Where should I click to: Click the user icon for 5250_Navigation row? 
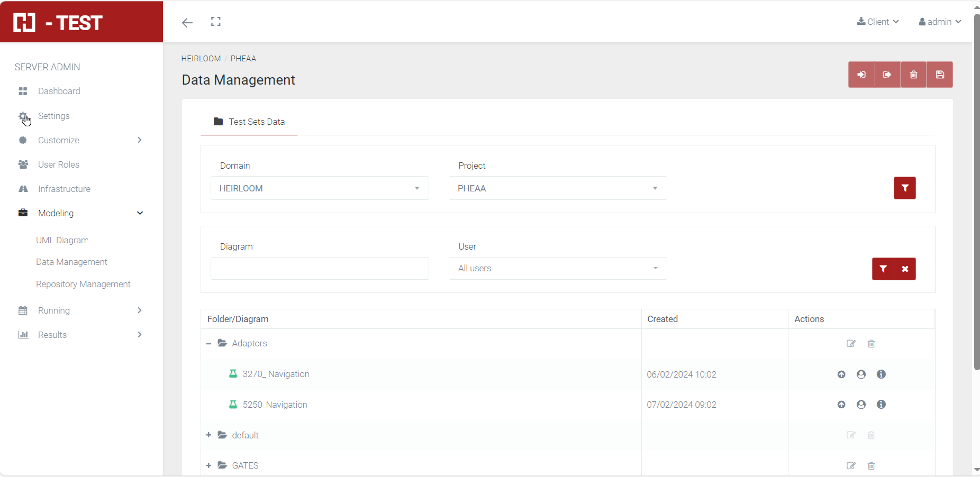[x=861, y=405]
